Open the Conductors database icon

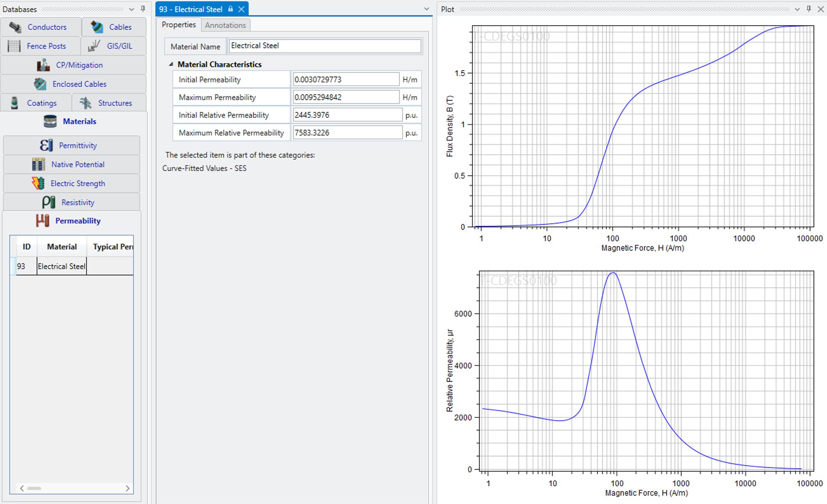coord(15,27)
